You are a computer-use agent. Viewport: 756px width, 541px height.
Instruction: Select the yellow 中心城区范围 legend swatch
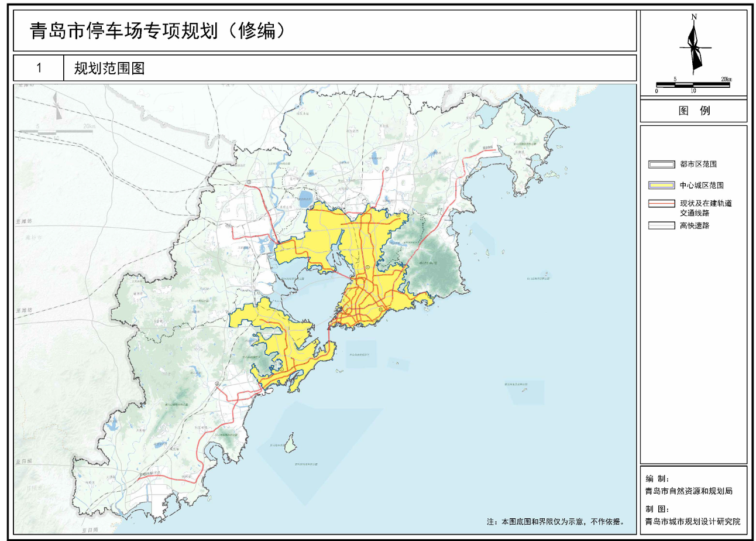click(660, 185)
